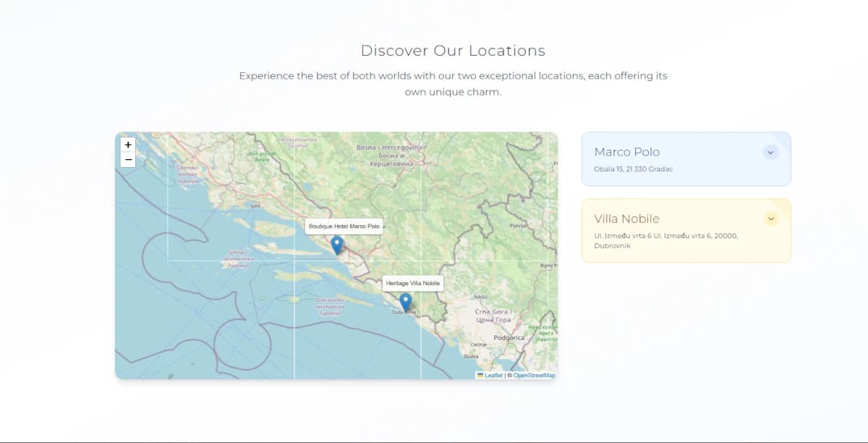The height and width of the screenshot is (443, 868).
Task: Click the Boutique Hotel Marco Polo tooltip label
Action: [344, 227]
